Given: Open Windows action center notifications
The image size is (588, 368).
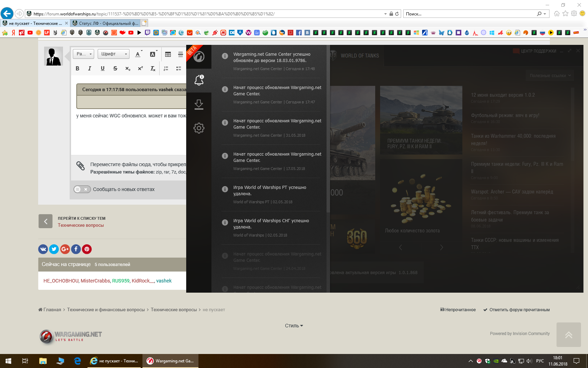Looking at the screenshot, I should [x=576, y=361].
